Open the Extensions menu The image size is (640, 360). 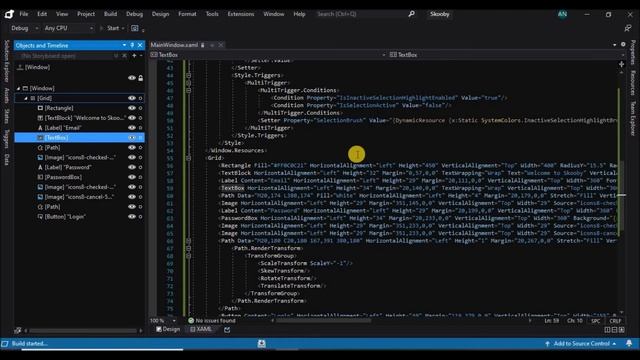click(x=241, y=14)
